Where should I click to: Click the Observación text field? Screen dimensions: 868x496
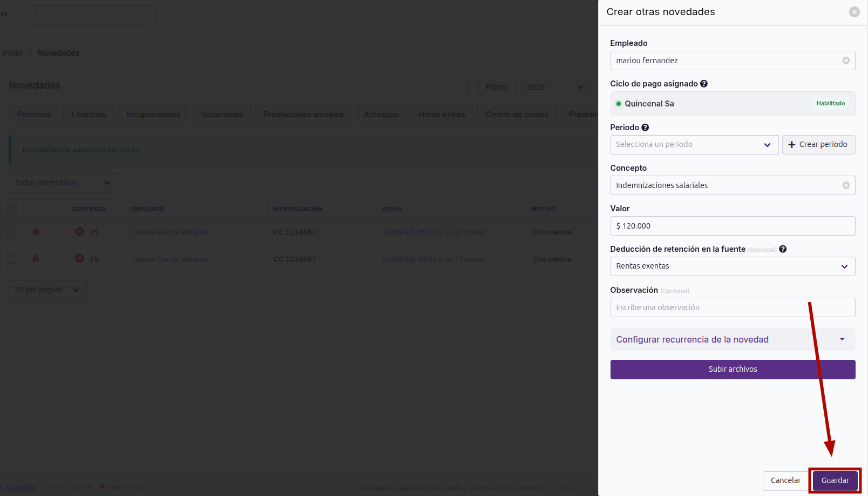click(733, 307)
